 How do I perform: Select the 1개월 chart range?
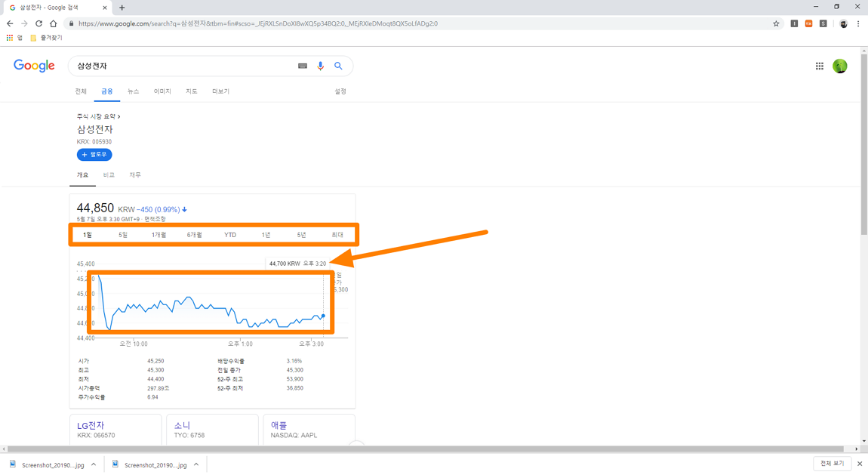[159, 235]
